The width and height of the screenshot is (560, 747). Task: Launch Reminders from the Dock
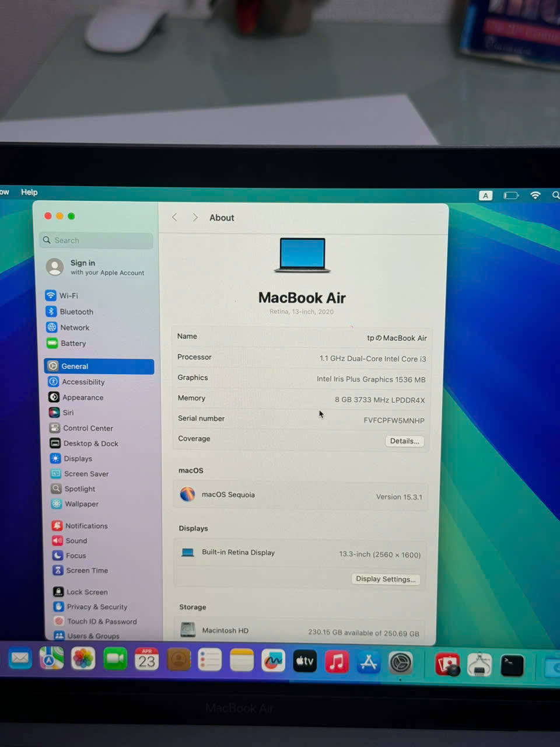click(210, 661)
